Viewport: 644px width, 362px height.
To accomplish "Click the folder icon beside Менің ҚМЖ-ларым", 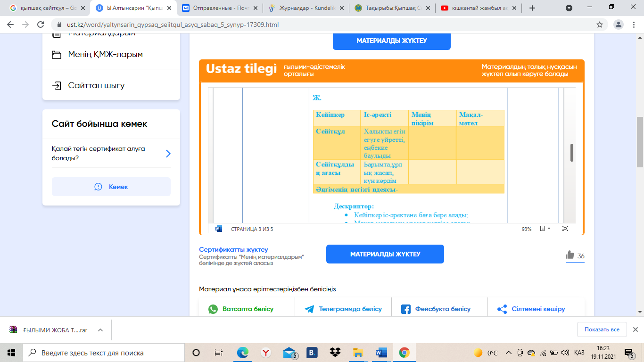I will point(57,55).
